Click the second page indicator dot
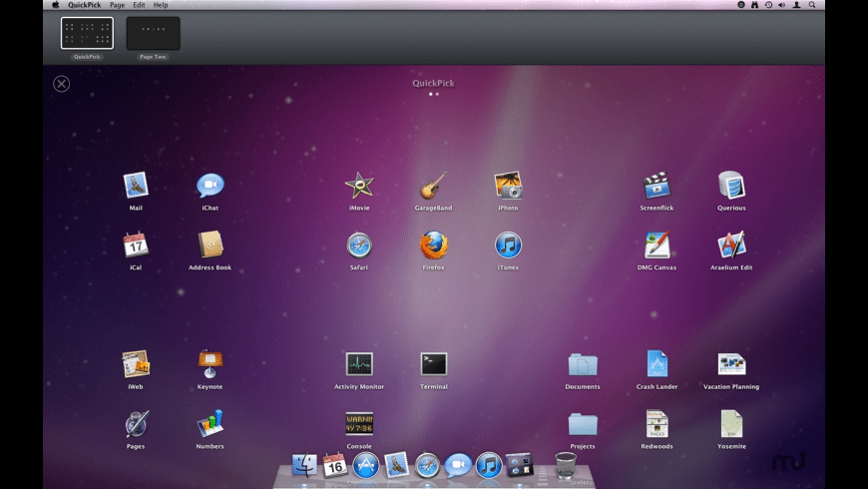Image resolution: width=868 pixels, height=489 pixels. click(x=437, y=94)
